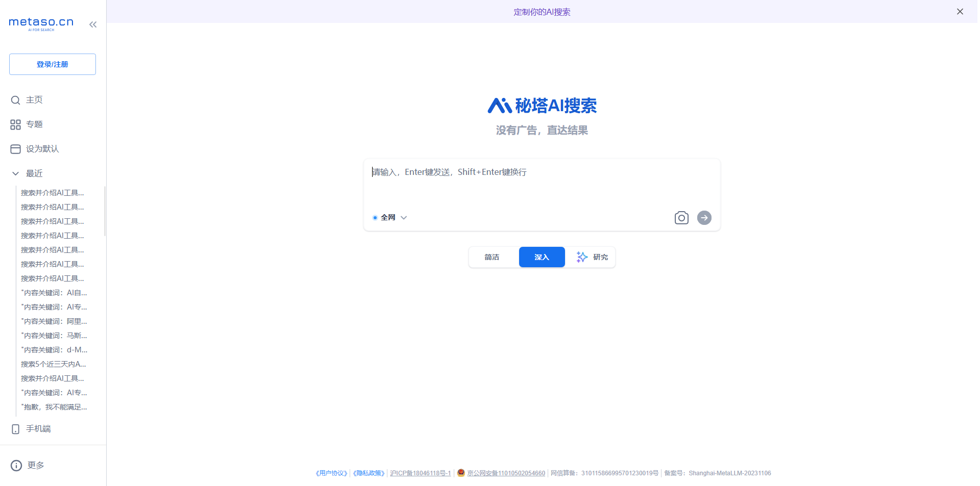
Task: Select 设为默认 set as default
Action: pos(35,149)
